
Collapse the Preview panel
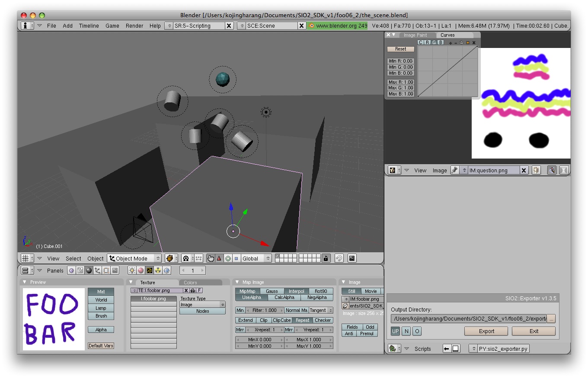click(x=24, y=282)
